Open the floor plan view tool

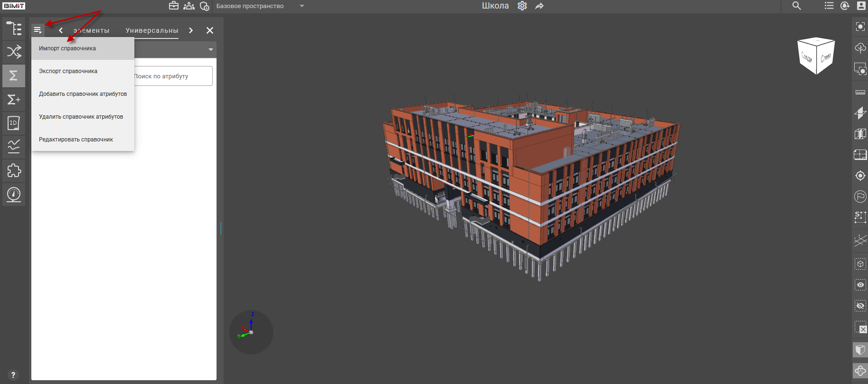click(860, 155)
